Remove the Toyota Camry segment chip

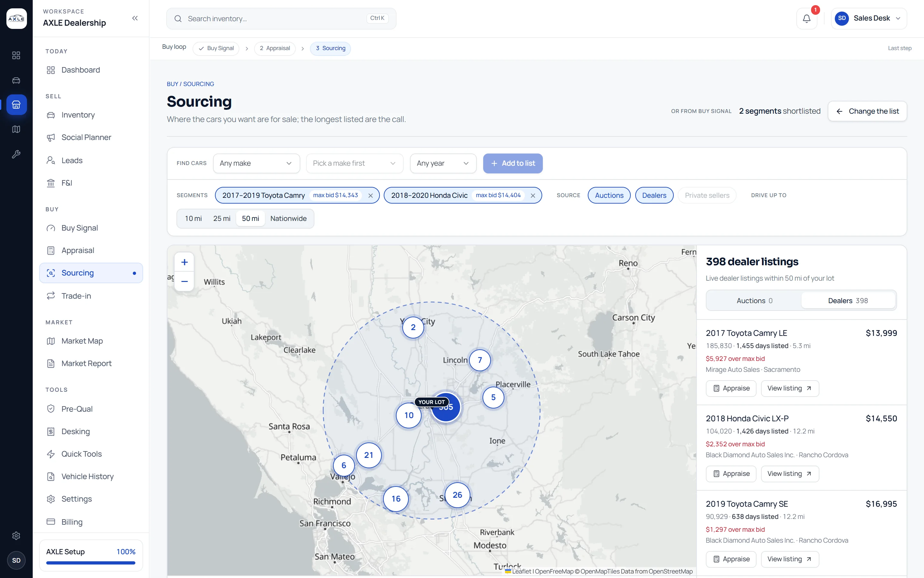point(370,195)
